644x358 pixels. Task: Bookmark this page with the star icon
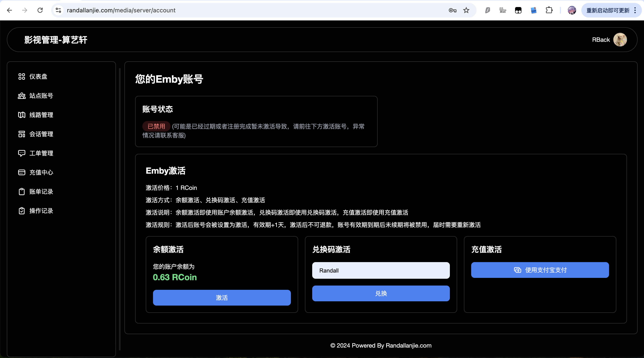click(x=466, y=10)
